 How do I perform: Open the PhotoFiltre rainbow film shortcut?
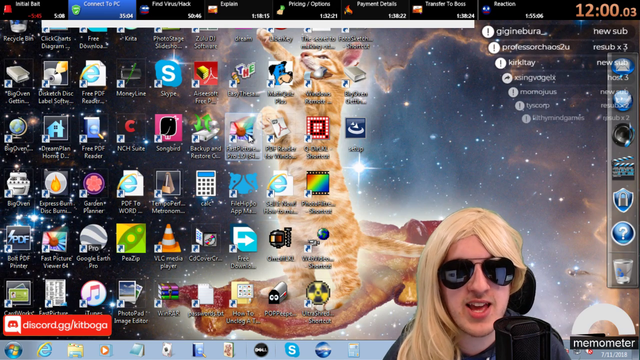[x=318, y=192]
